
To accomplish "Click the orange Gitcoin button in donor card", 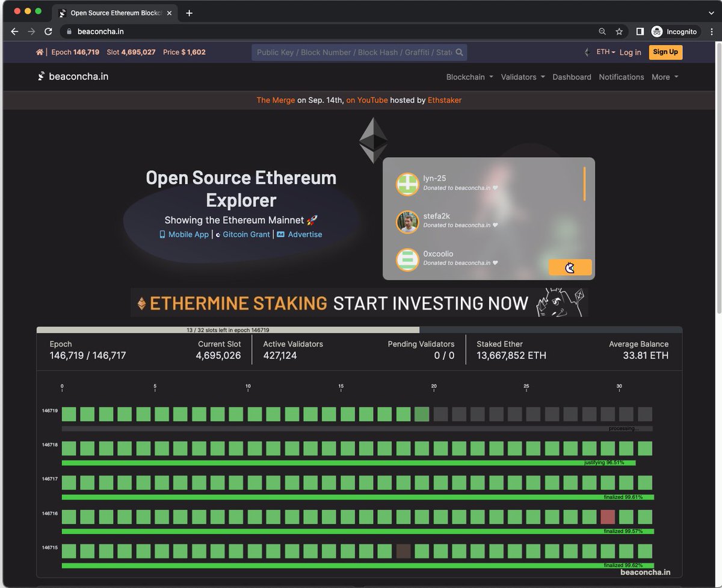I will [570, 267].
